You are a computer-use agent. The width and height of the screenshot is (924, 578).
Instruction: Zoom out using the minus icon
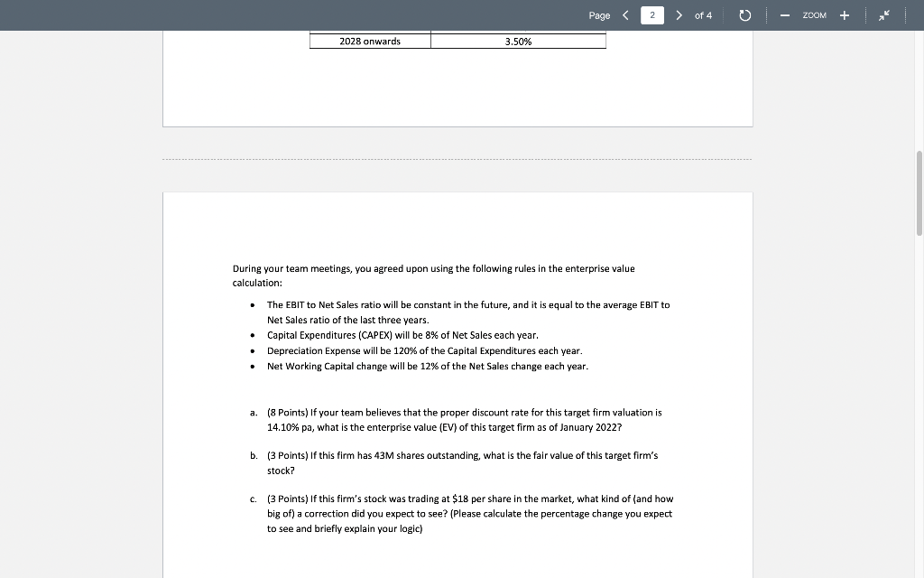coord(783,14)
